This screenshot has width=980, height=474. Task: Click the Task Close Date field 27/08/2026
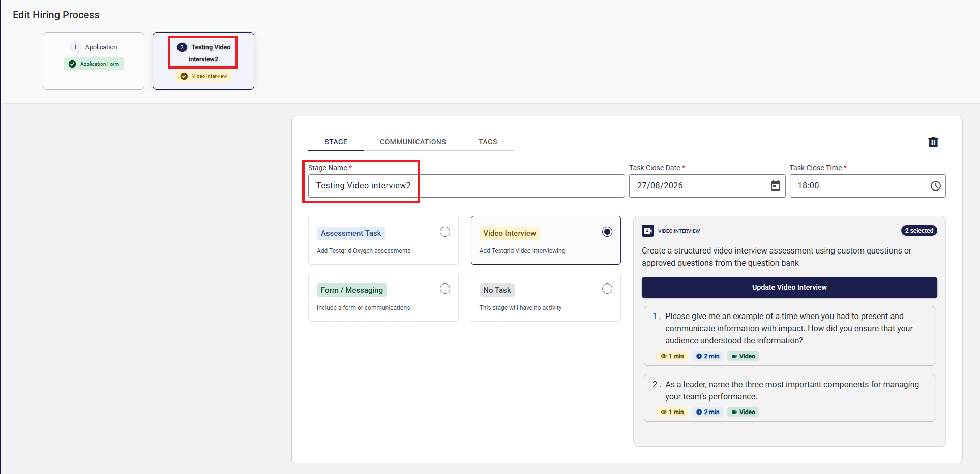click(707, 186)
